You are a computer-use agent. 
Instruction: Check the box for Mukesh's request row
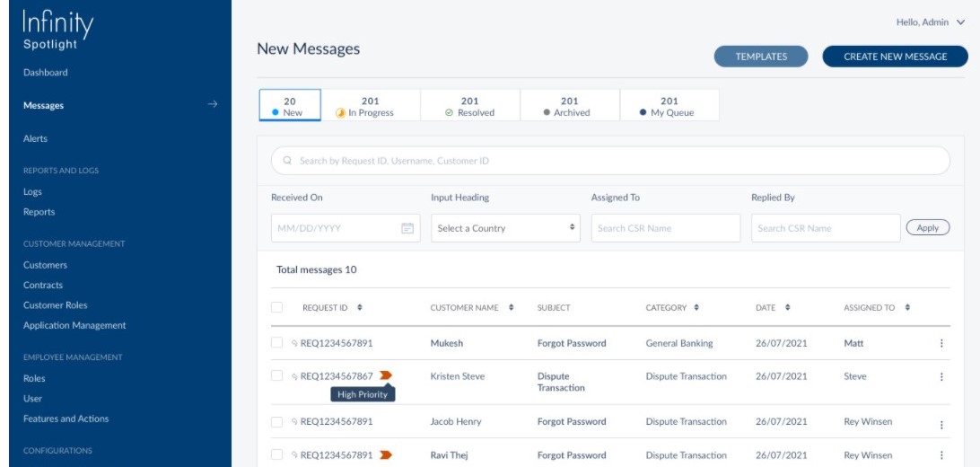click(x=277, y=342)
